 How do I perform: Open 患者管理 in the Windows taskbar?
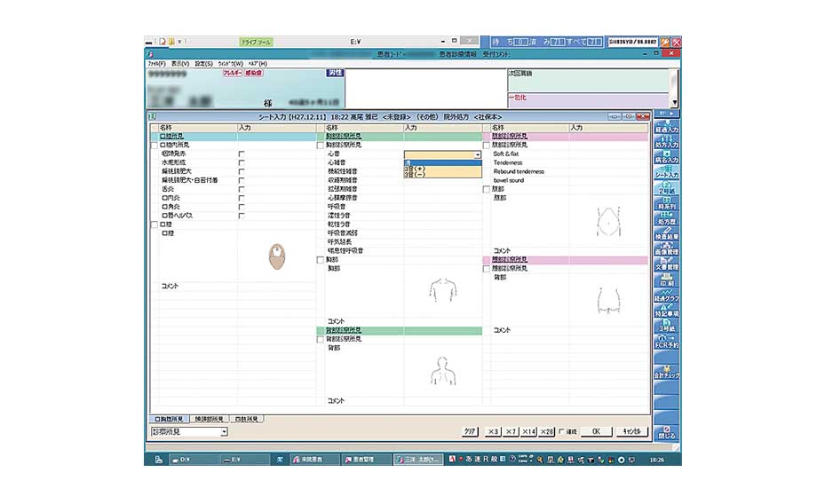[362, 460]
